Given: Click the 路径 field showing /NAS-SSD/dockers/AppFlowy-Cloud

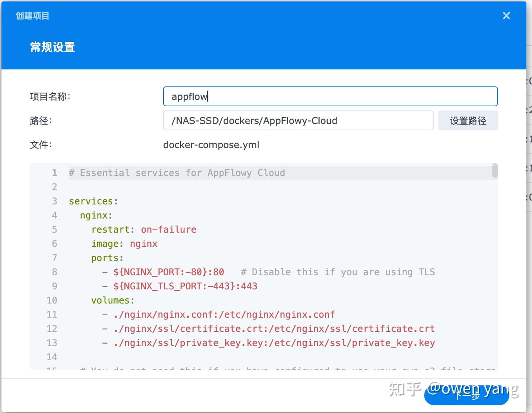Looking at the screenshot, I should click(299, 120).
